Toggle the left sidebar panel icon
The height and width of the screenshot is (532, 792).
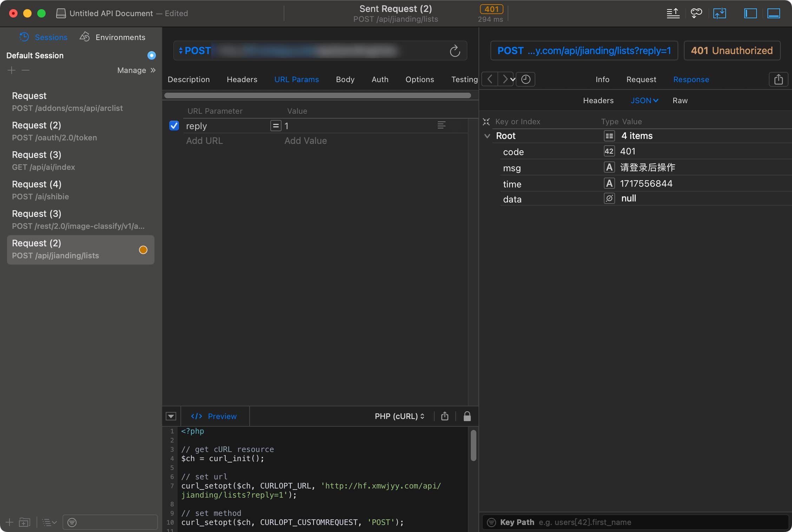tap(750, 13)
